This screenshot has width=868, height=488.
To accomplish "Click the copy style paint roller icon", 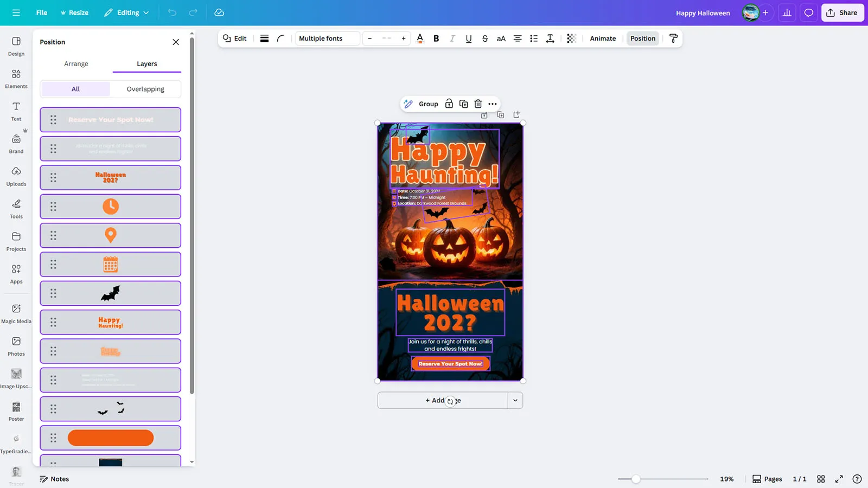I will 673,38.
